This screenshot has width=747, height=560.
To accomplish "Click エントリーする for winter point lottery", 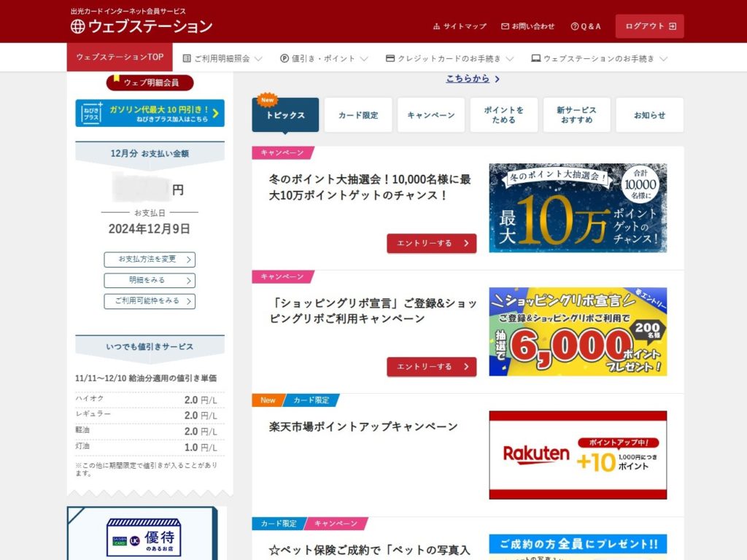I will tap(432, 244).
